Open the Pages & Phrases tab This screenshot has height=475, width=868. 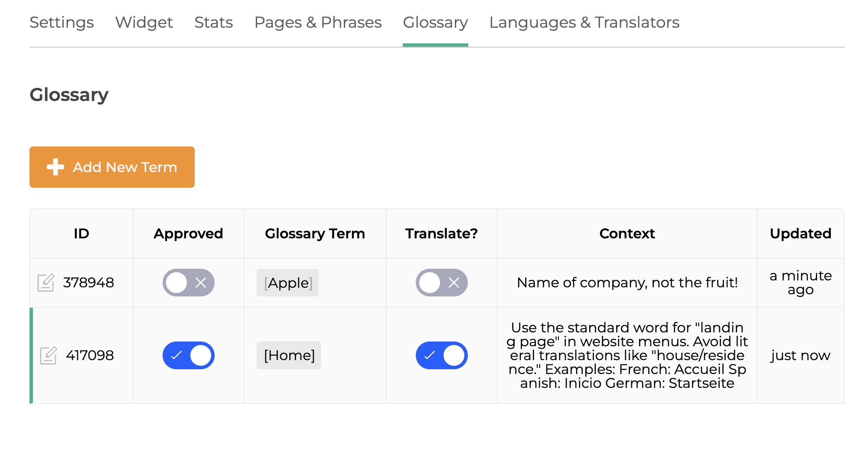tap(318, 23)
